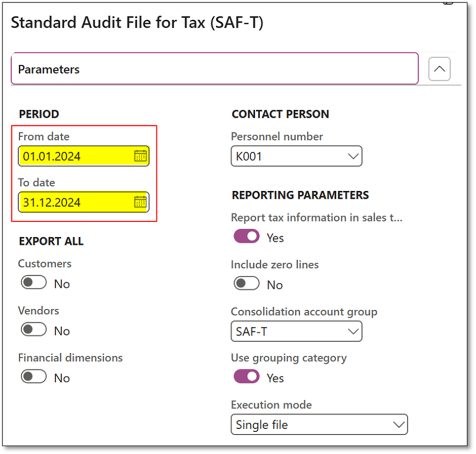Open the Personnel number combo box

point(296,156)
